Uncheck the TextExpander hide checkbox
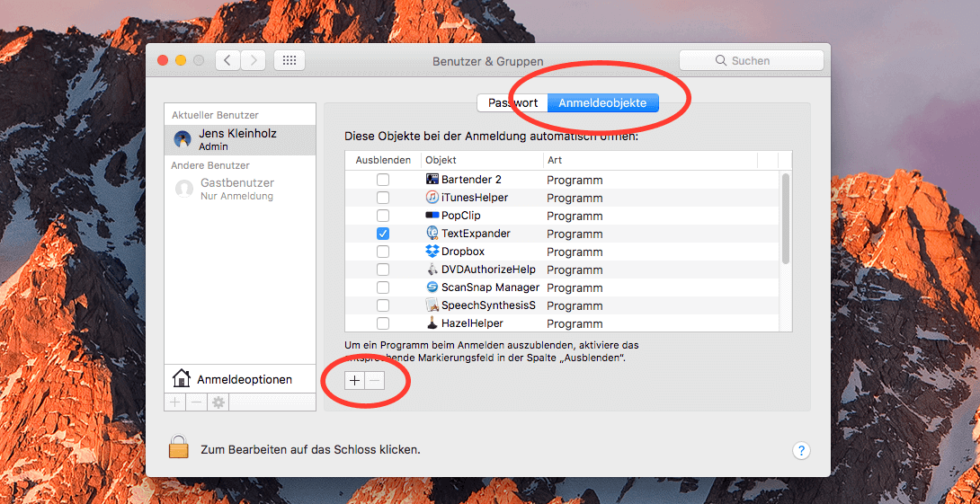Image resolution: width=980 pixels, height=504 pixels. pos(383,234)
